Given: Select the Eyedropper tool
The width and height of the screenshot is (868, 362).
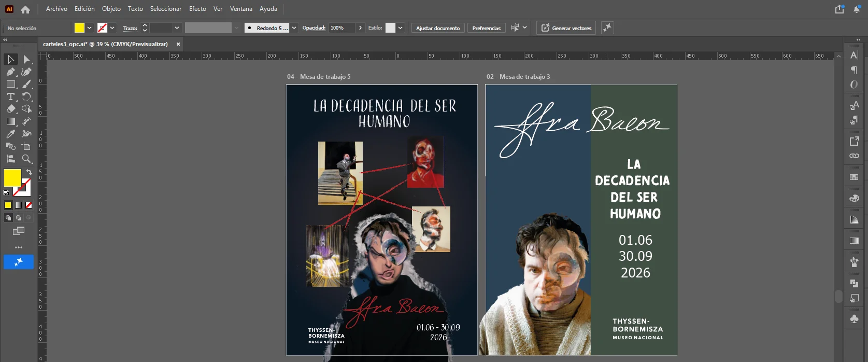Looking at the screenshot, I should 11,134.
